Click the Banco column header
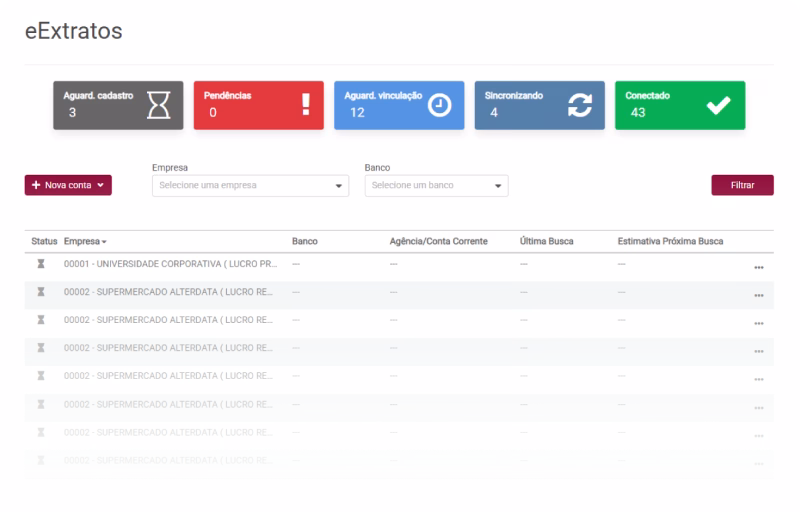 click(304, 242)
